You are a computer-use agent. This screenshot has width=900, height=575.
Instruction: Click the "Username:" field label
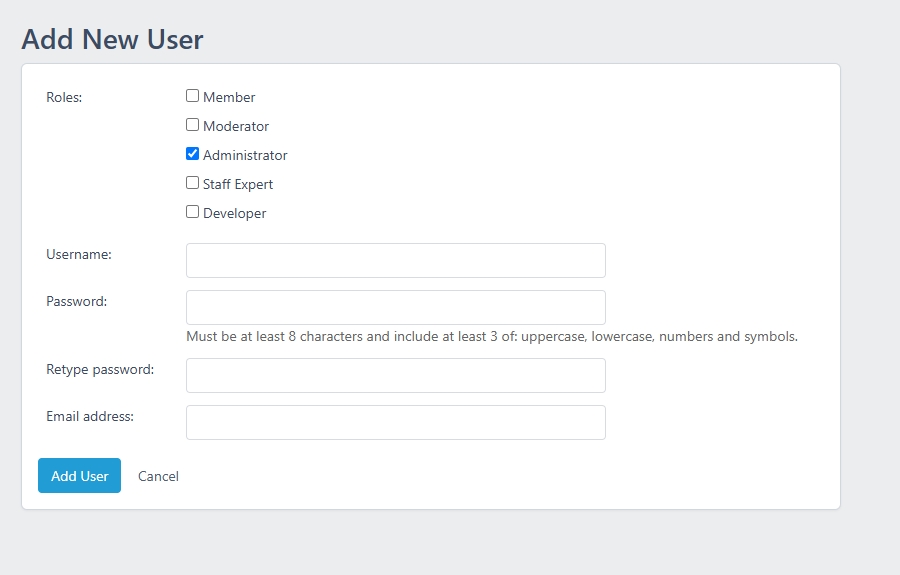point(79,254)
